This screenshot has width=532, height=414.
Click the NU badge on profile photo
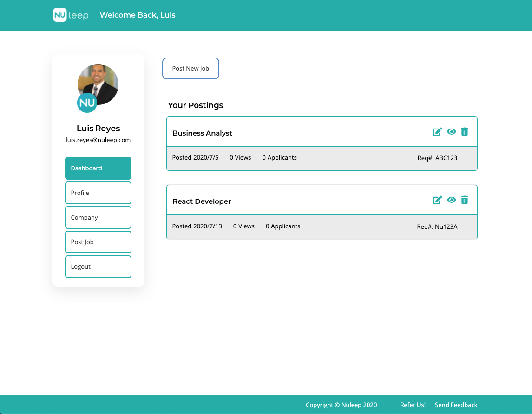point(87,103)
